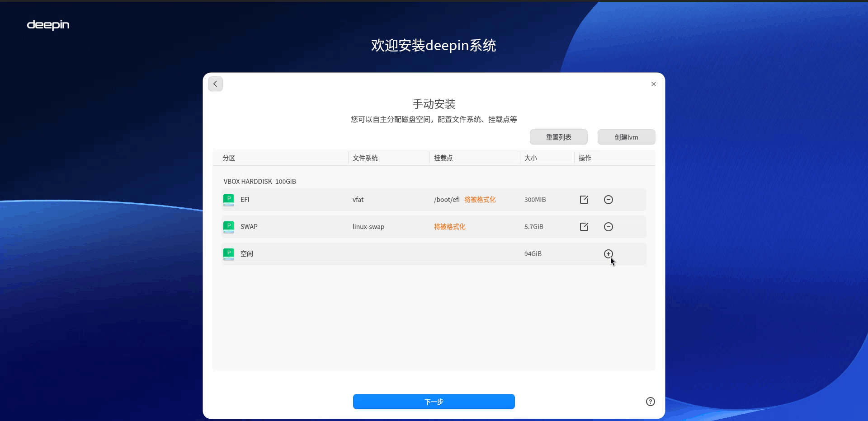Click the EFI partition disk icon
The width and height of the screenshot is (868, 421).
tap(229, 200)
